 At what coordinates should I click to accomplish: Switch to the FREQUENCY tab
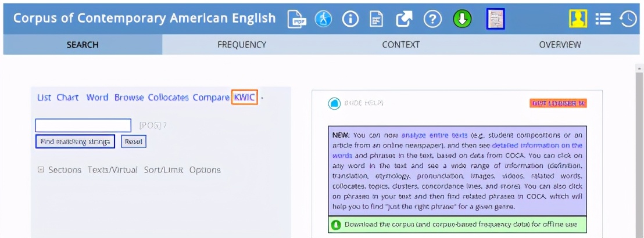coord(242,45)
